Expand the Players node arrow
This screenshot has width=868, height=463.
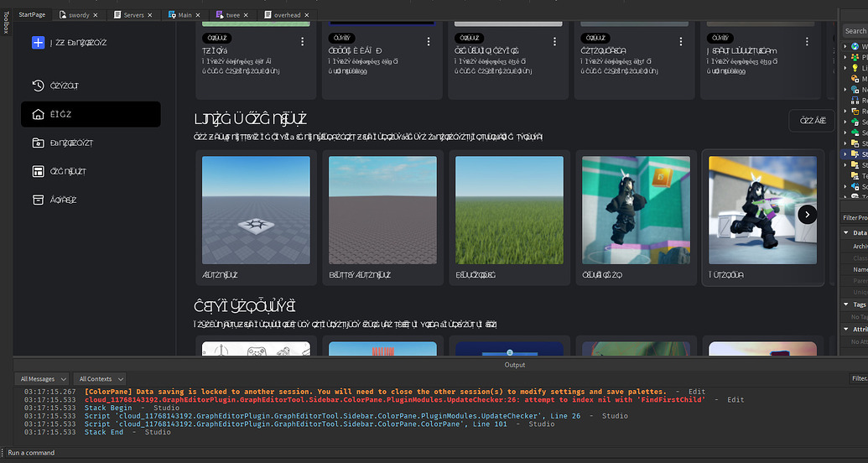[845, 57]
